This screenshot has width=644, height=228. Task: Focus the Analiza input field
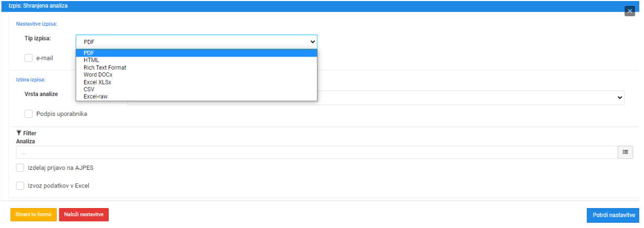[317, 152]
